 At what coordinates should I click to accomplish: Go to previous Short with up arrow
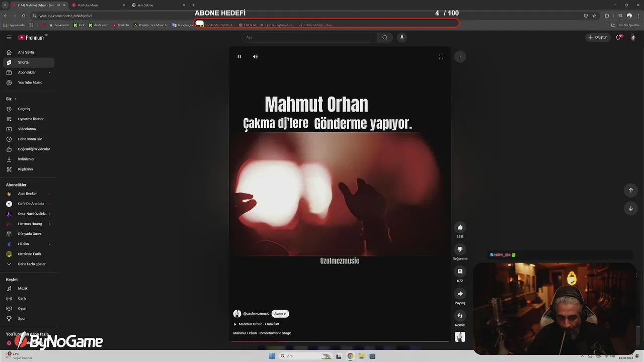click(630, 190)
